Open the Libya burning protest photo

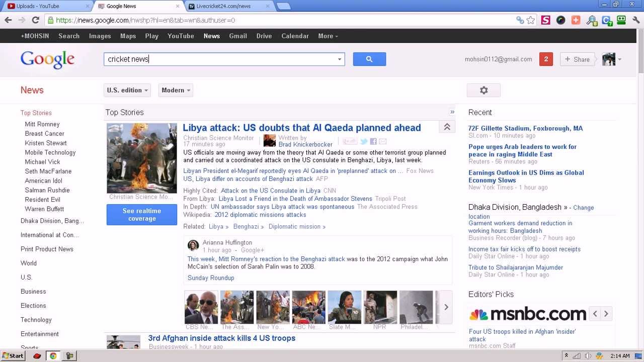point(142,158)
